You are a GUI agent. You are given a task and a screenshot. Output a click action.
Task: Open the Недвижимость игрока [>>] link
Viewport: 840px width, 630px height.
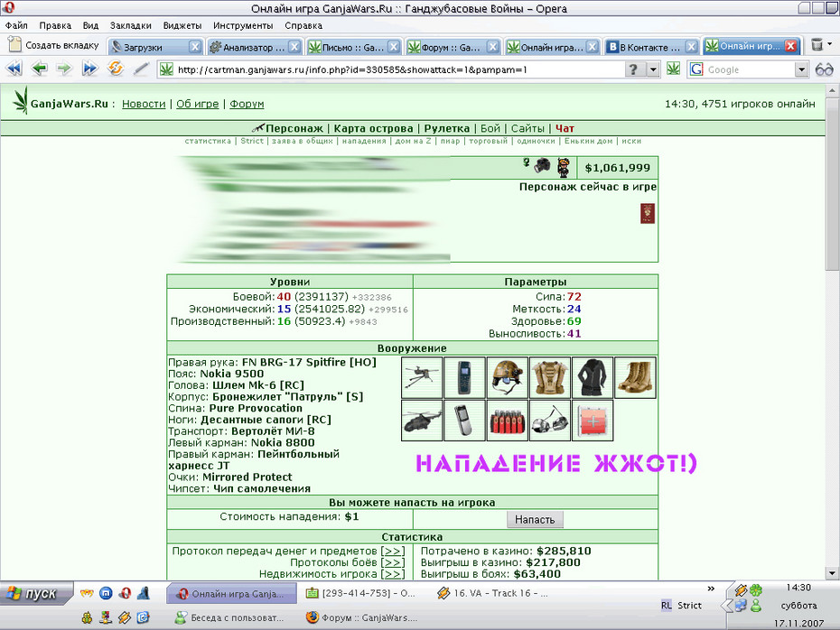393,574
